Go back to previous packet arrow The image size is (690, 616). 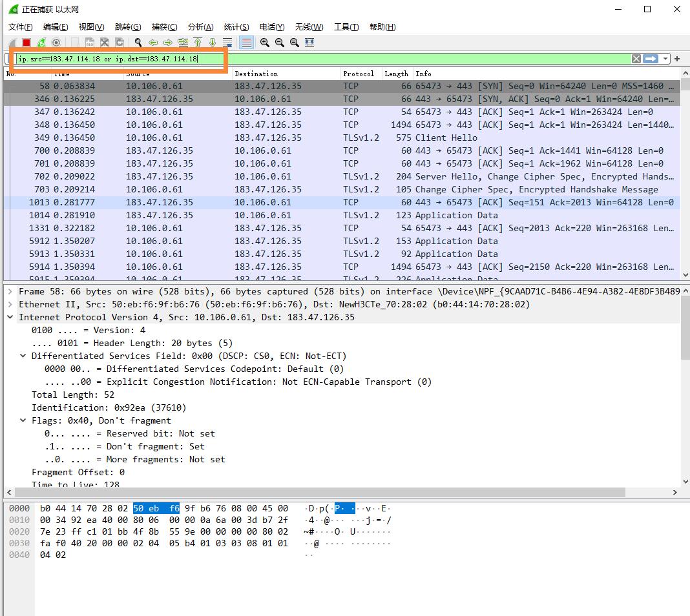[x=153, y=43]
